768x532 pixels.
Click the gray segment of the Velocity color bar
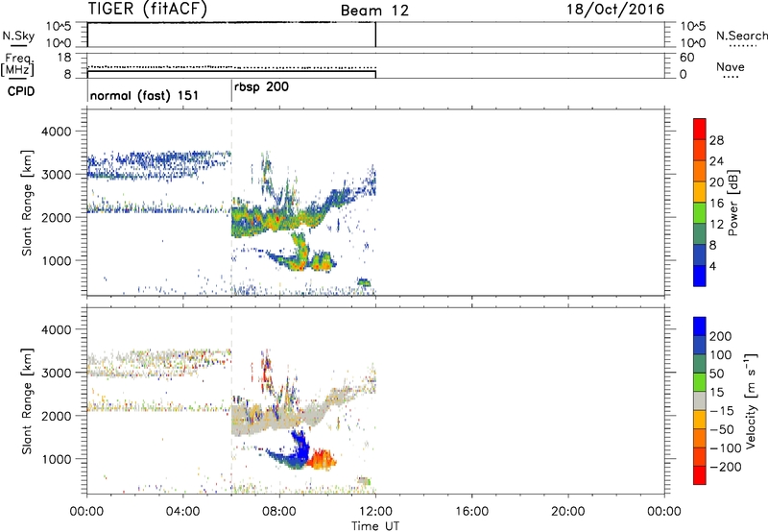[700, 400]
